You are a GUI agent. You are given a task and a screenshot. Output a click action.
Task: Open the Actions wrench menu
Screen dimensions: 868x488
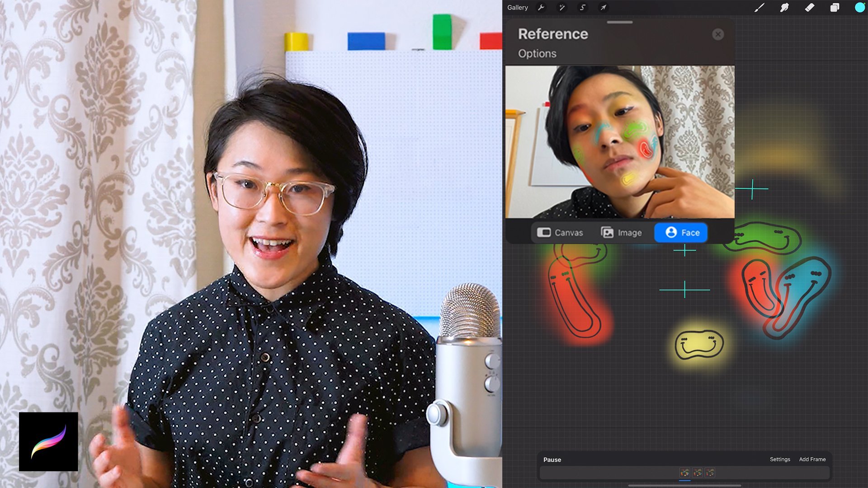(541, 8)
